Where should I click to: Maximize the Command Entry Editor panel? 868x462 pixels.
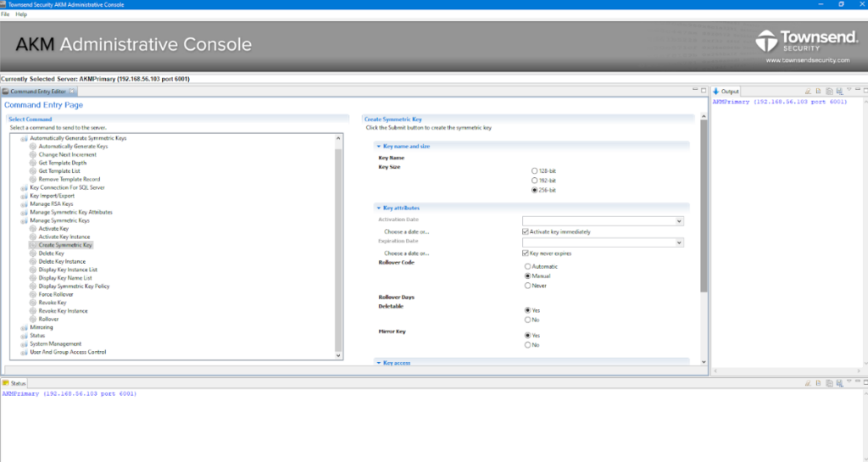[704, 90]
